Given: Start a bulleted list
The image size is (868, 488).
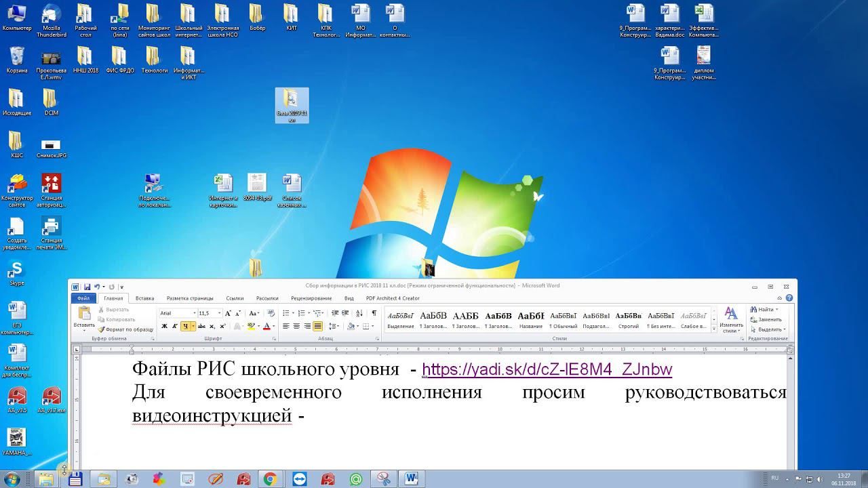Looking at the screenshot, I should tap(285, 313).
